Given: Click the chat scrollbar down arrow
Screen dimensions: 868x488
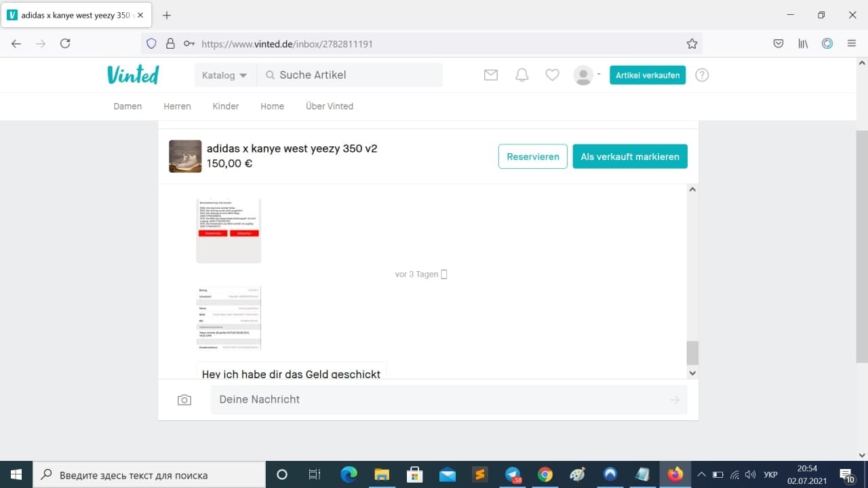Looking at the screenshot, I should (692, 373).
